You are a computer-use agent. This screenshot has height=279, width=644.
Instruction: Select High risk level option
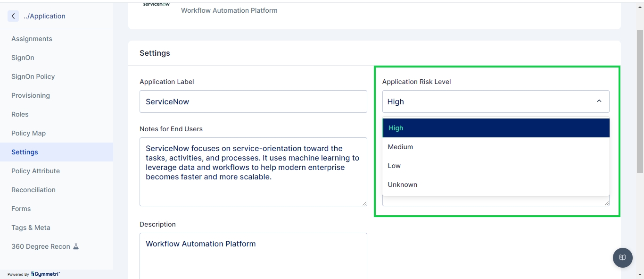[x=495, y=128]
